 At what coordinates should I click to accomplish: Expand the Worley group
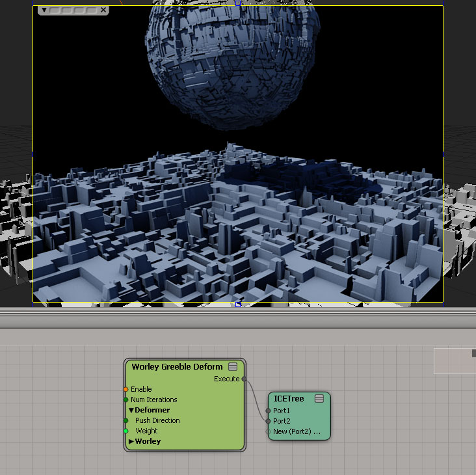(x=131, y=441)
